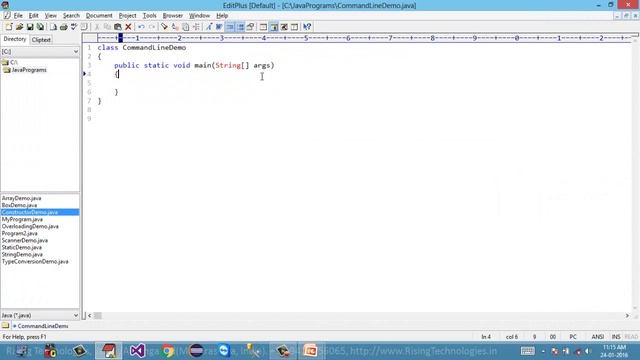Click PC file format status entry

tap(573, 337)
